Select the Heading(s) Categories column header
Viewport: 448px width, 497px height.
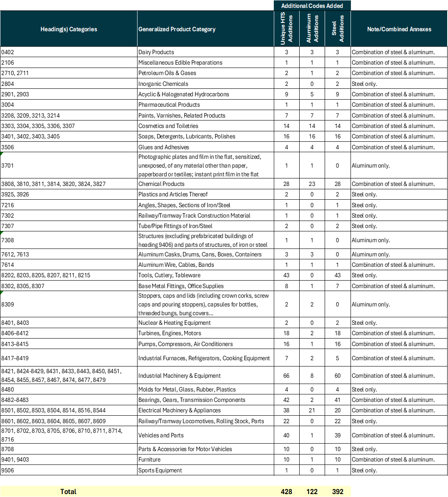click(x=69, y=29)
